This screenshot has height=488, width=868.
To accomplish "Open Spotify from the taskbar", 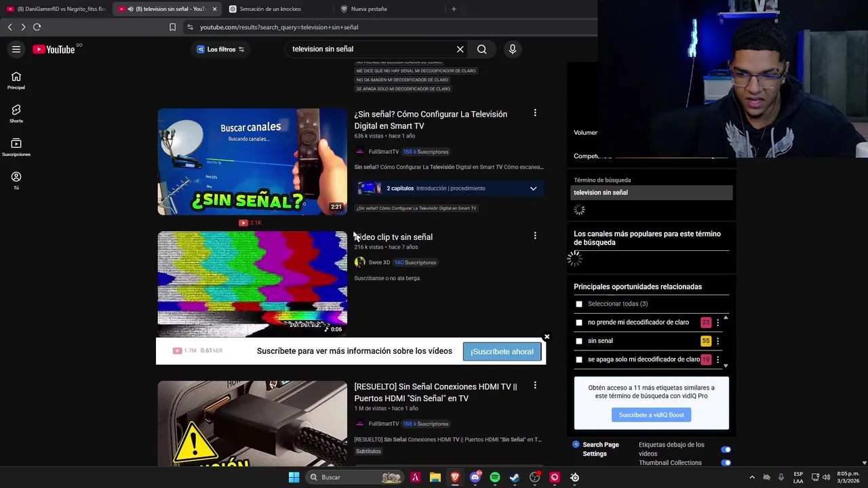I will pyautogui.click(x=494, y=477).
